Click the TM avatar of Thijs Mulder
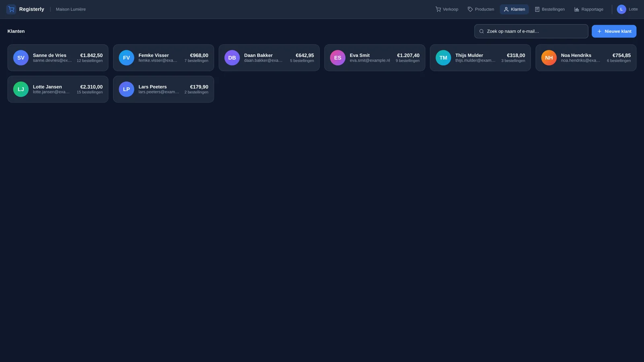The height and width of the screenshot is (362, 644). pos(443,58)
